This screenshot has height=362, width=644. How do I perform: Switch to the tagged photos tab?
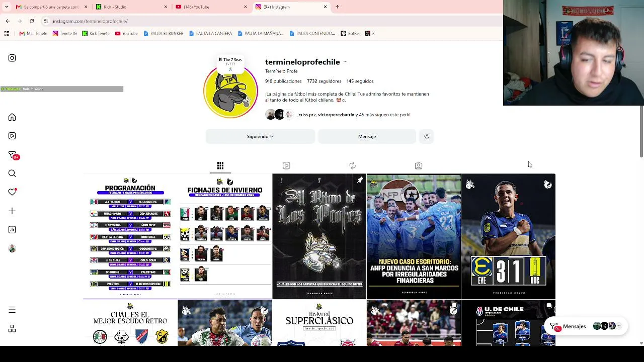click(x=418, y=165)
